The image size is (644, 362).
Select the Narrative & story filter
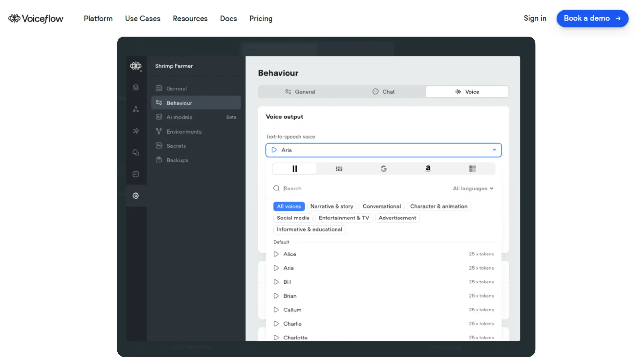pyautogui.click(x=332, y=206)
